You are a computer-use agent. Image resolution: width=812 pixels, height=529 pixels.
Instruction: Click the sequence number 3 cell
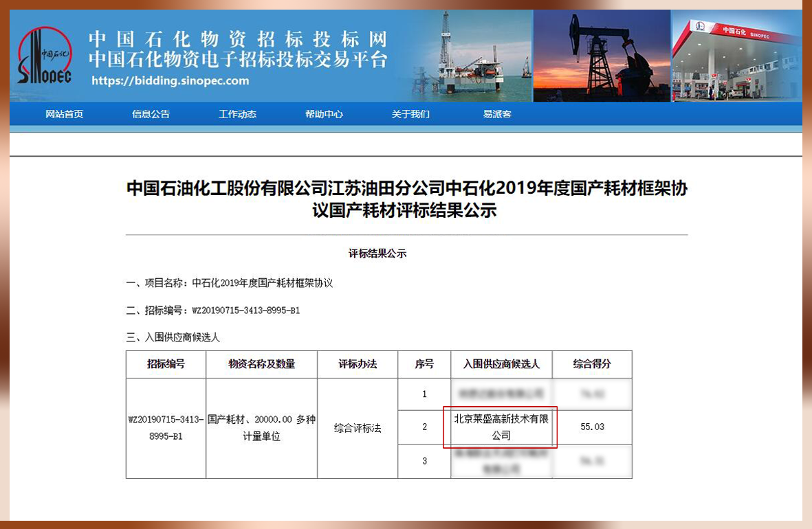click(424, 461)
